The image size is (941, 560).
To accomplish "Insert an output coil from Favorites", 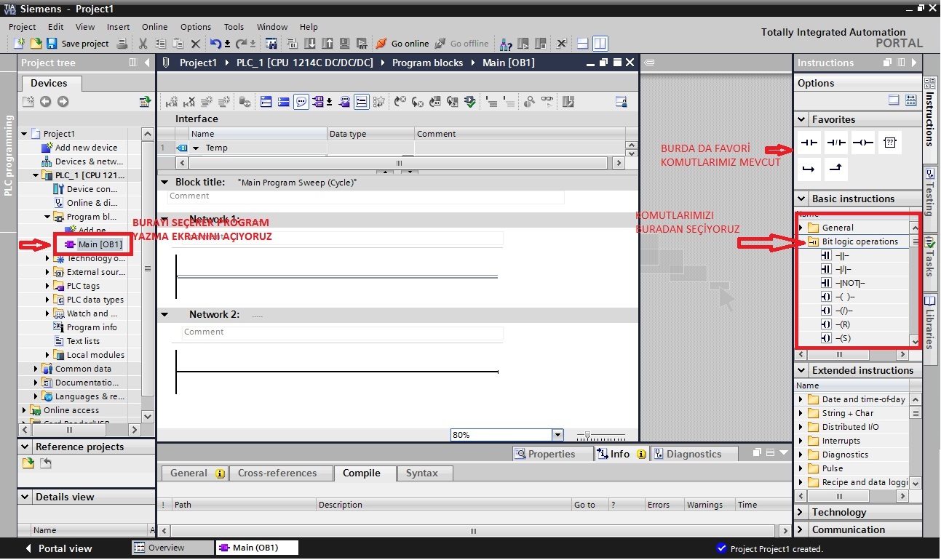I will [x=863, y=143].
